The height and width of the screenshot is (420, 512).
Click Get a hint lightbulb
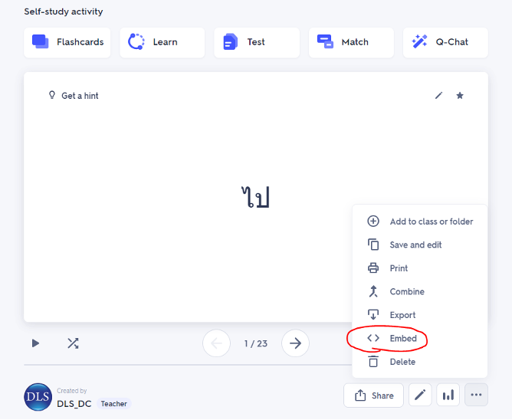(52, 95)
